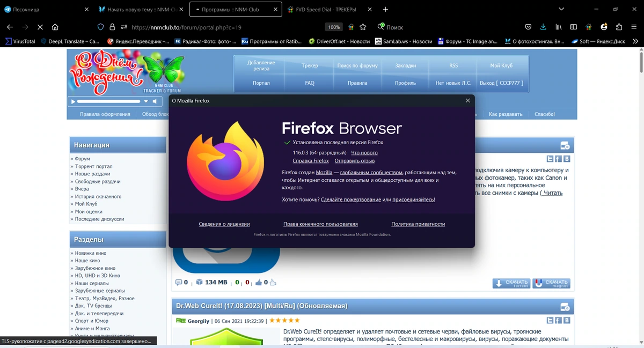Switch to the Песочница tab
Image resolution: width=644 pixels, height=348 pixels.
pyautogui.click(x=47, y=9)
